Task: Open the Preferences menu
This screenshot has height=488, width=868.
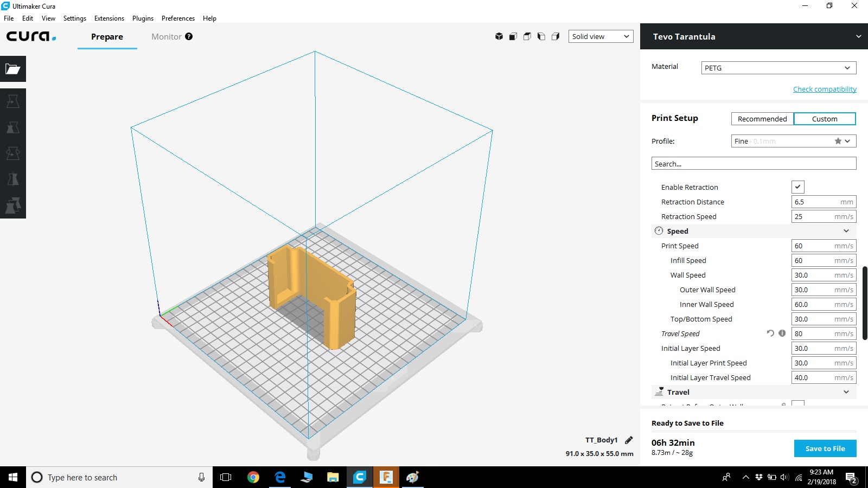Action: coord(178,18)
